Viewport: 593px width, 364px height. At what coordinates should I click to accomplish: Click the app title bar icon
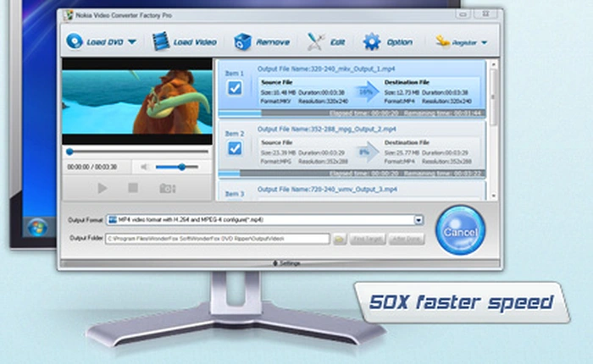(x=68, y=15)
